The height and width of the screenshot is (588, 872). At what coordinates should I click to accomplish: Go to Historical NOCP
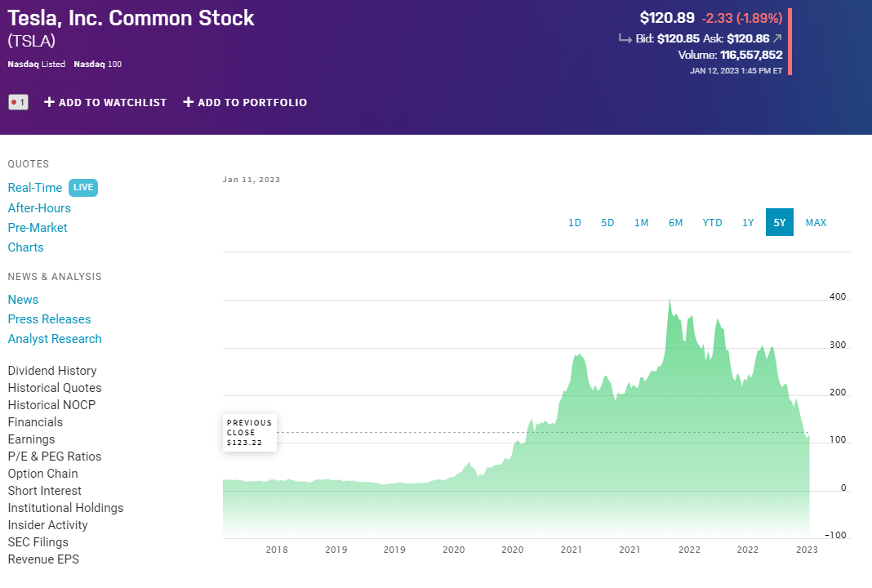51,405
